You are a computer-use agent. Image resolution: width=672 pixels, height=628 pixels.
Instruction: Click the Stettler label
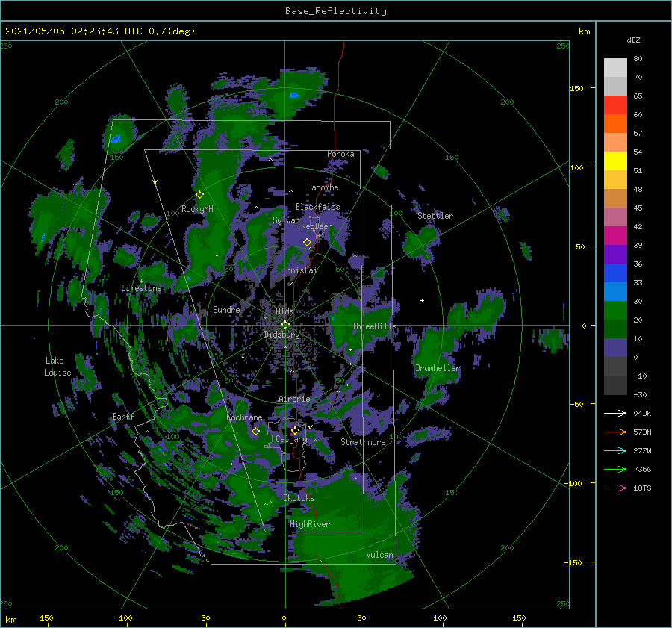click(435, 216)
